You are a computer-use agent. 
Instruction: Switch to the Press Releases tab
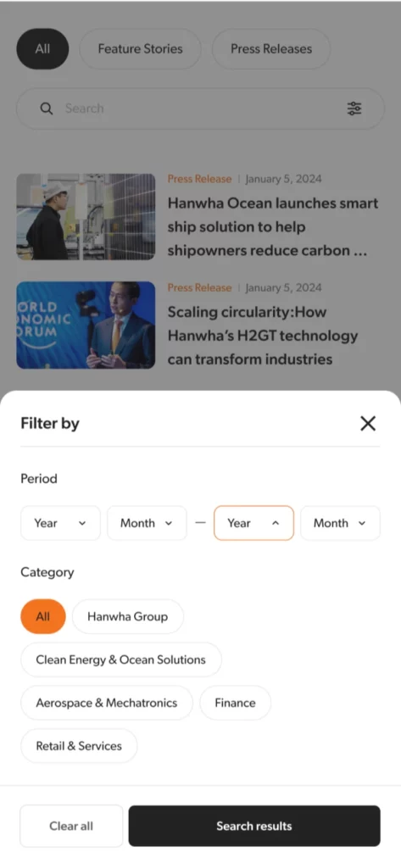click(271, 48)
